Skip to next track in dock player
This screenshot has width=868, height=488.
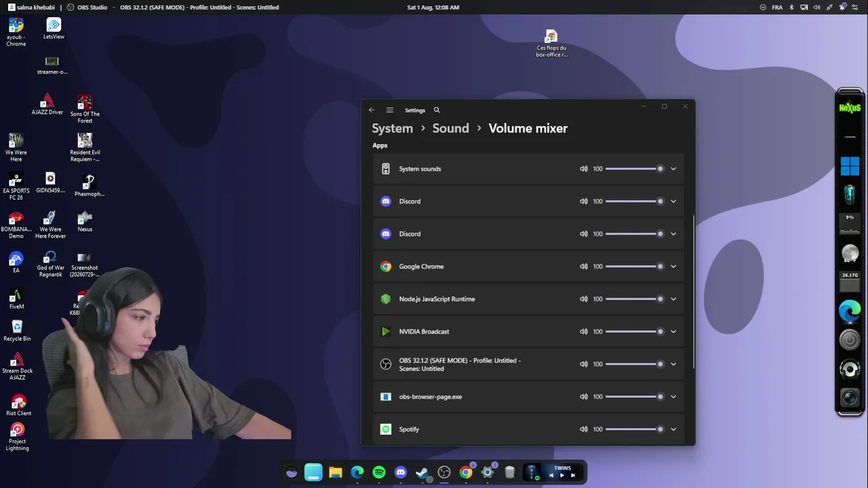tap(573, 475)
